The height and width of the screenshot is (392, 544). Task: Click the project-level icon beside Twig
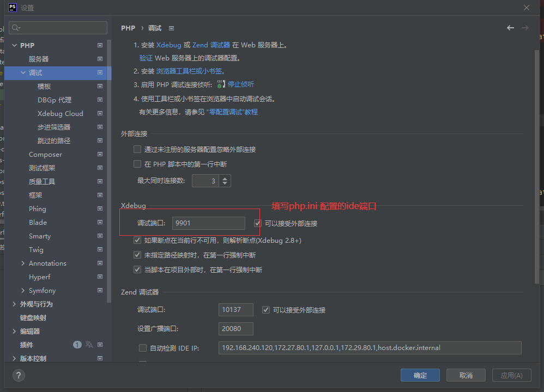[x=100, y=249]
